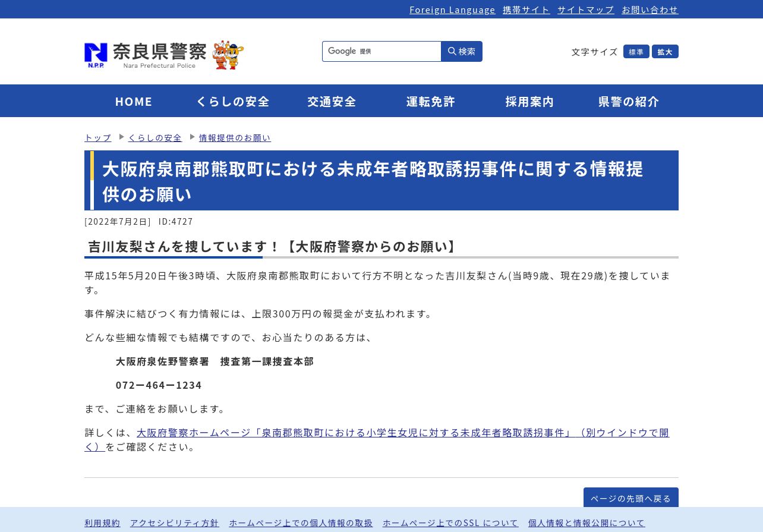The image size is (763, 532).
Task: Open the Foreign Language link
Action: pos(452,10)
